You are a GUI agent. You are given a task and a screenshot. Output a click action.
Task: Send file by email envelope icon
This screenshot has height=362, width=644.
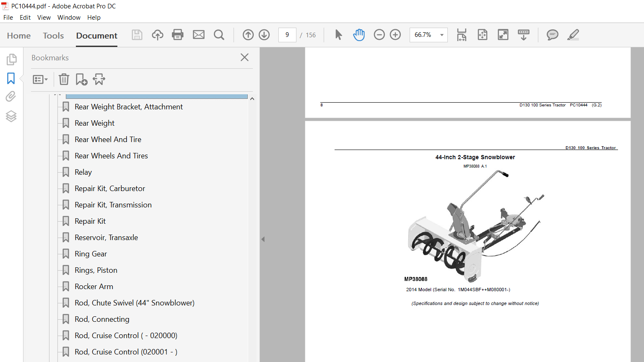[x=199, y=35]
